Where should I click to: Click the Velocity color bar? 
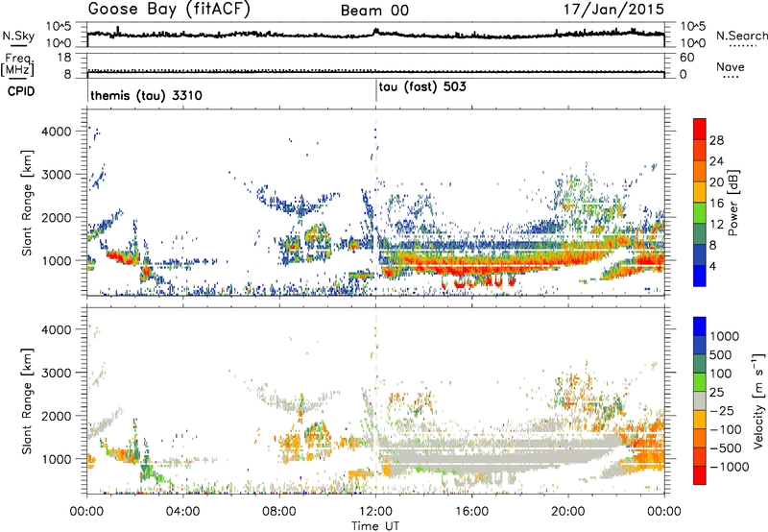point(700,400)
